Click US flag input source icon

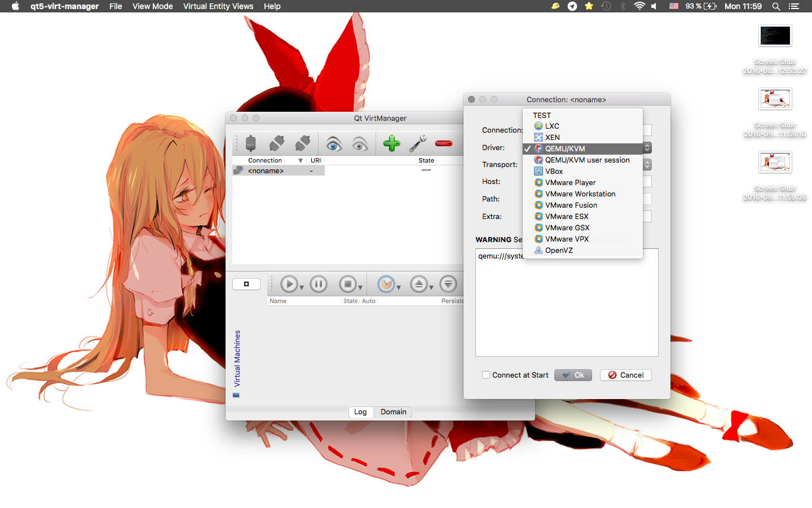[x=674, y=6]
